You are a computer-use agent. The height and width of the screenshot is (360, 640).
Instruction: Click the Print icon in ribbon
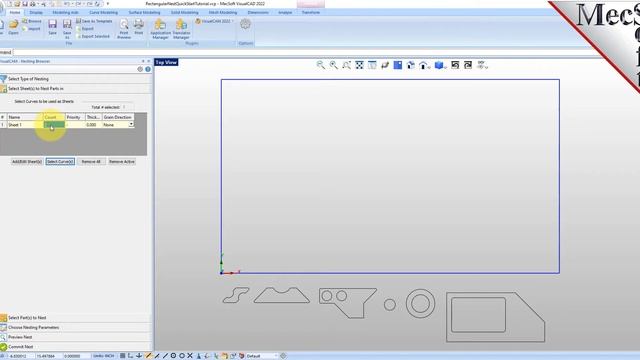tap(139, 27)
